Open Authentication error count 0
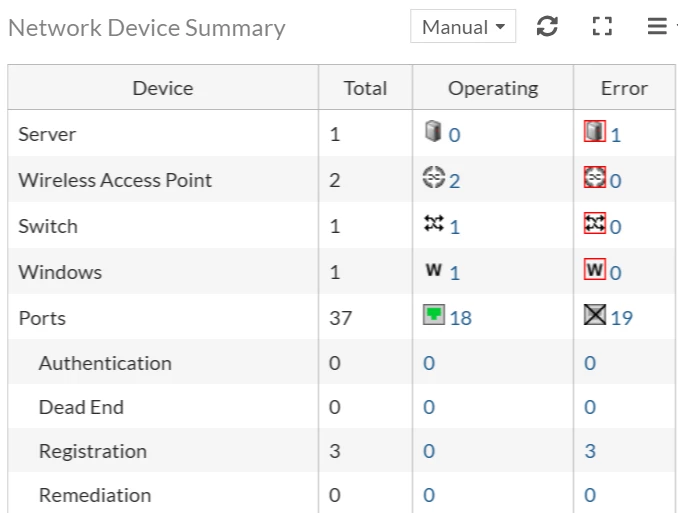 pyautogui.click(x=590, y=363)
